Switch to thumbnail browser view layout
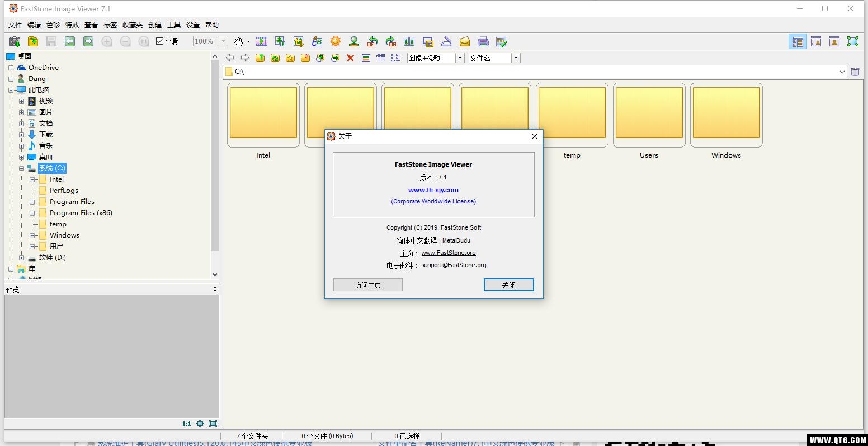This screenshot has height=446, width=868. tap(798, 41)
